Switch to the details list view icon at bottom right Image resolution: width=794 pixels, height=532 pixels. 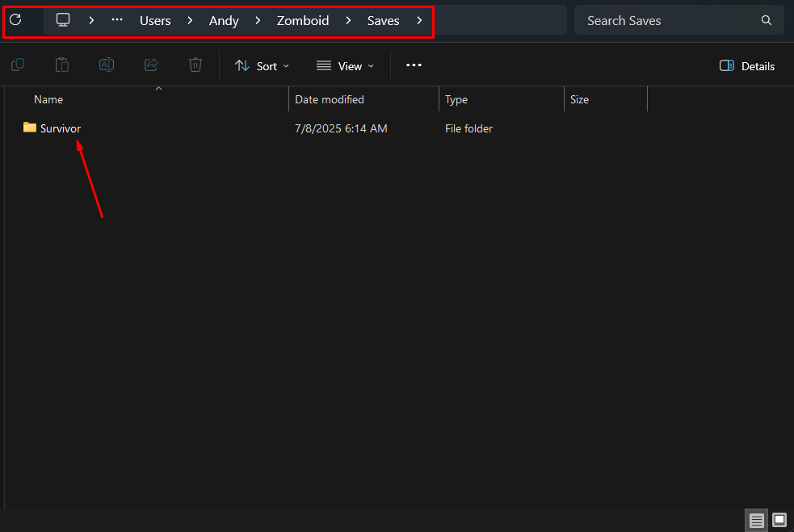coord(757,520)
